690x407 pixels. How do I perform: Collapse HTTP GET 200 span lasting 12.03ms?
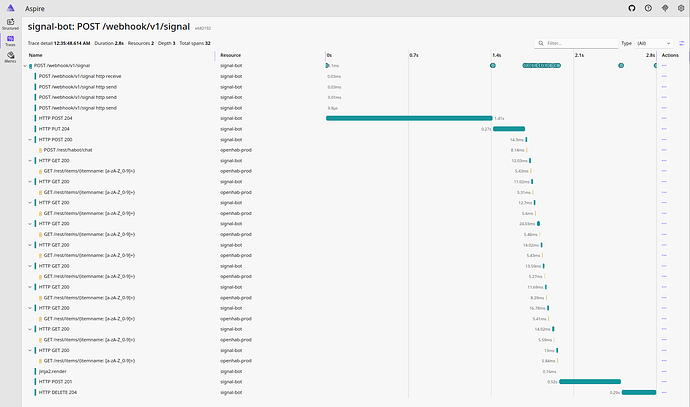30,161
